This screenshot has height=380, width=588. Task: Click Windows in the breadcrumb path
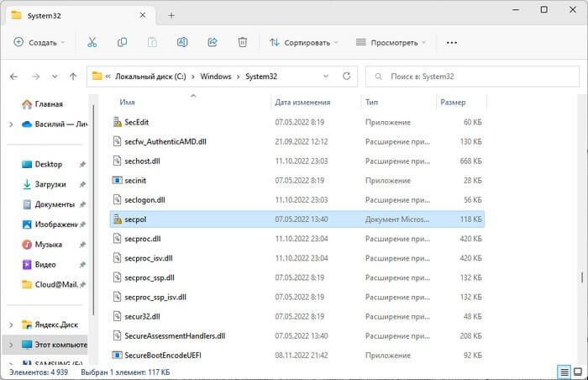click(x=216, y=77)
